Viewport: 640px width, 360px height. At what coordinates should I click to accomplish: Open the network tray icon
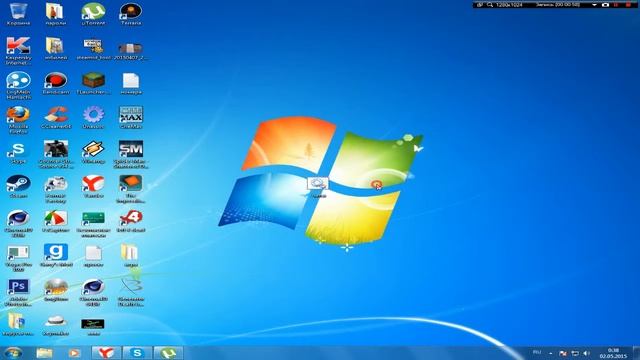pyautogui.click(x=575, y=353)
